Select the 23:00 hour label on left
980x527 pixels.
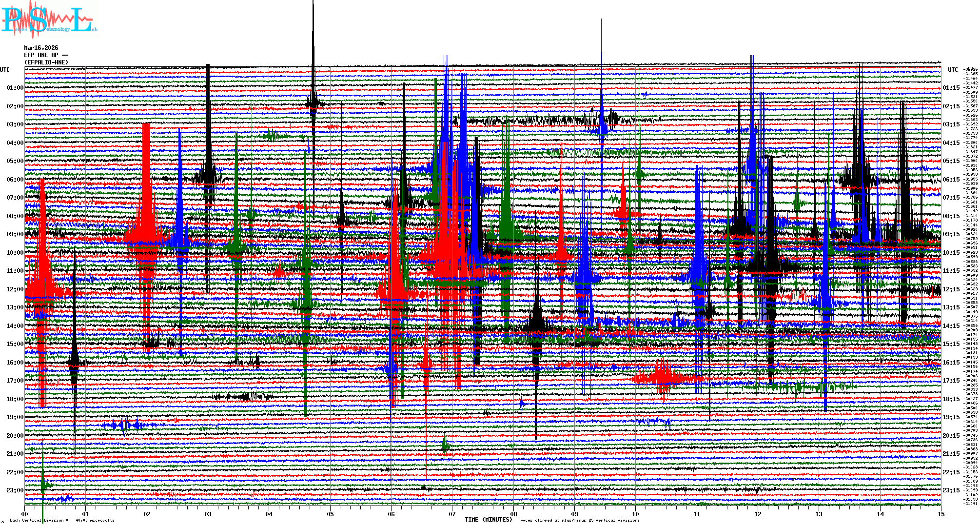click(x=15, y=490)
